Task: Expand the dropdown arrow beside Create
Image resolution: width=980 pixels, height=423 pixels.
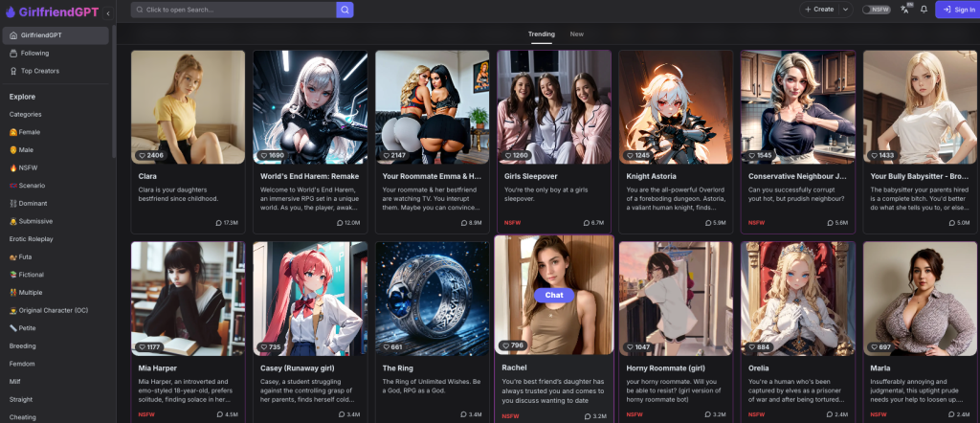Action: pos(845,10)
